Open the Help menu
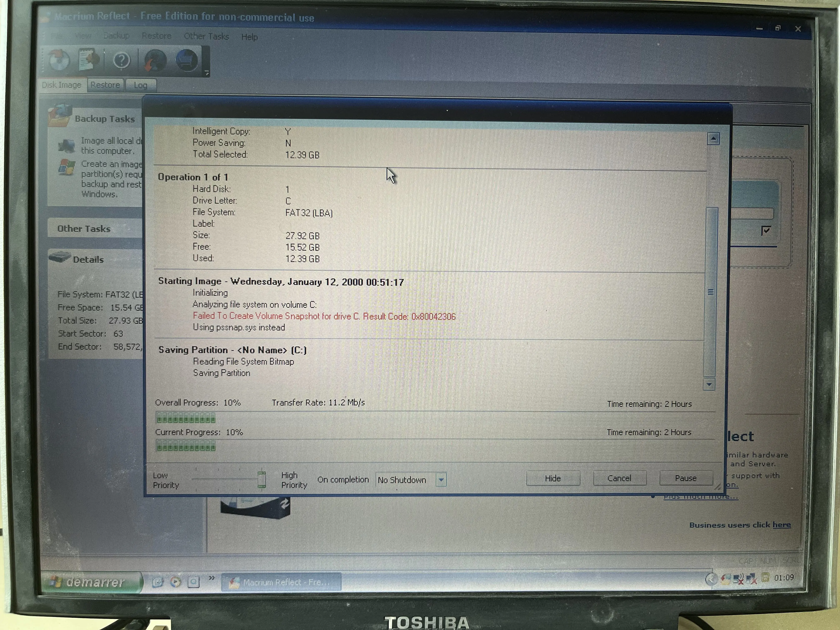The image size is (840, 630). pyautogui.click(x=250, y=37)
